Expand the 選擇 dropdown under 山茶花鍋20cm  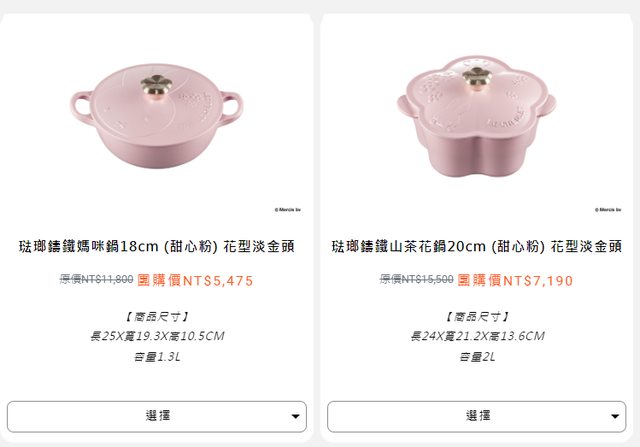(x=476, y=416)
